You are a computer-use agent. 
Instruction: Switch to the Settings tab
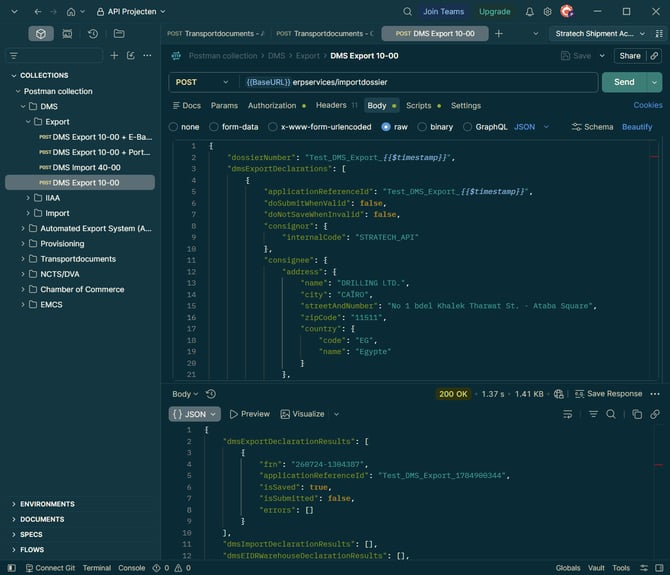tap(466, 106)
